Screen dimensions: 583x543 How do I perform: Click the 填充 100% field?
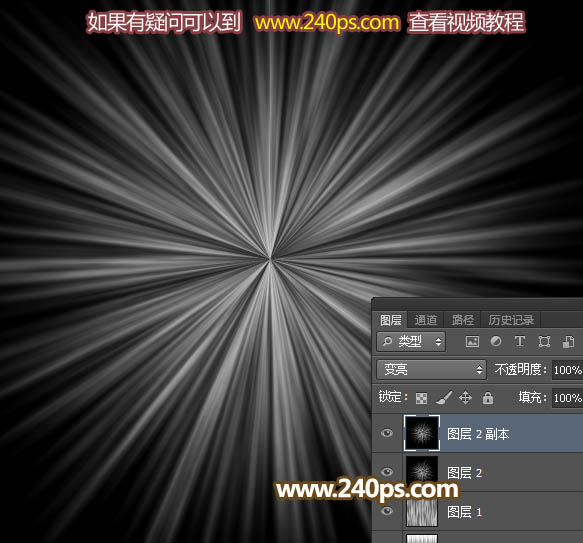(x=567, y=398)
